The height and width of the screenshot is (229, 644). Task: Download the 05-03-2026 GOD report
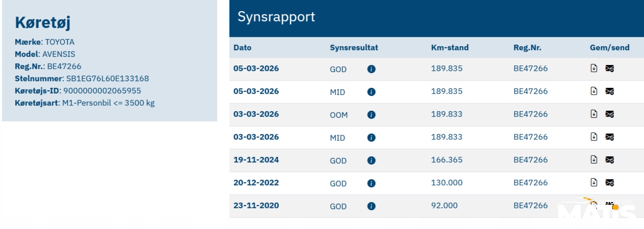(594, 68)
